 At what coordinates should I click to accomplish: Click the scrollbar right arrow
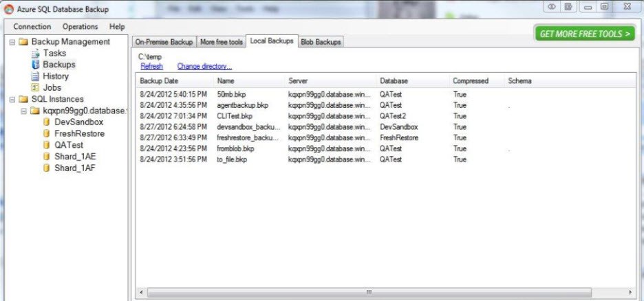[630, 292]
